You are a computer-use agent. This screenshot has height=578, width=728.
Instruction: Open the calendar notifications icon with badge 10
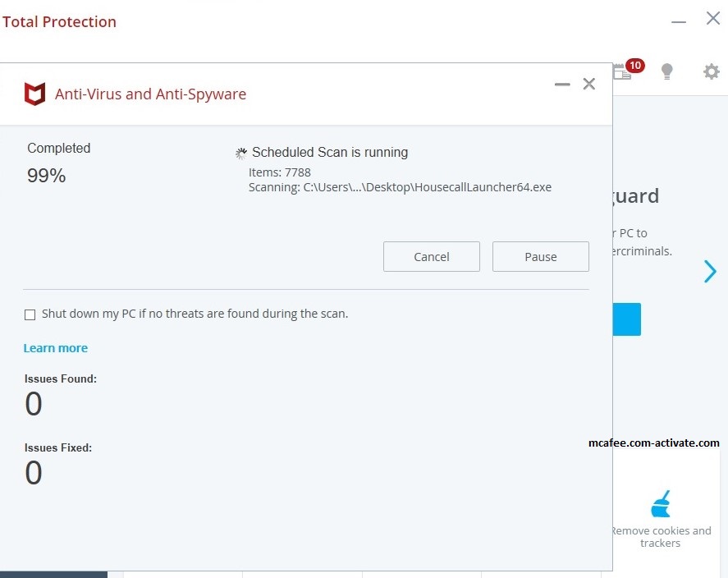628,70
